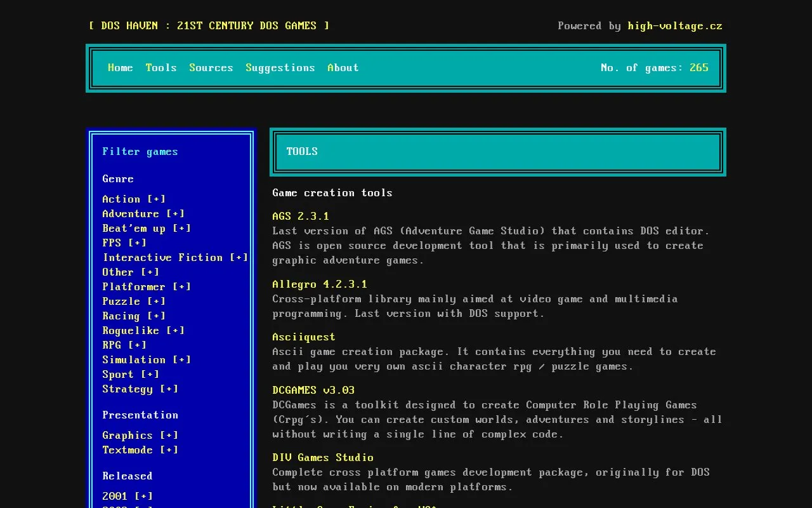Expand the Simulation genre [+]
812x508 pixels.
click(182, 359)
